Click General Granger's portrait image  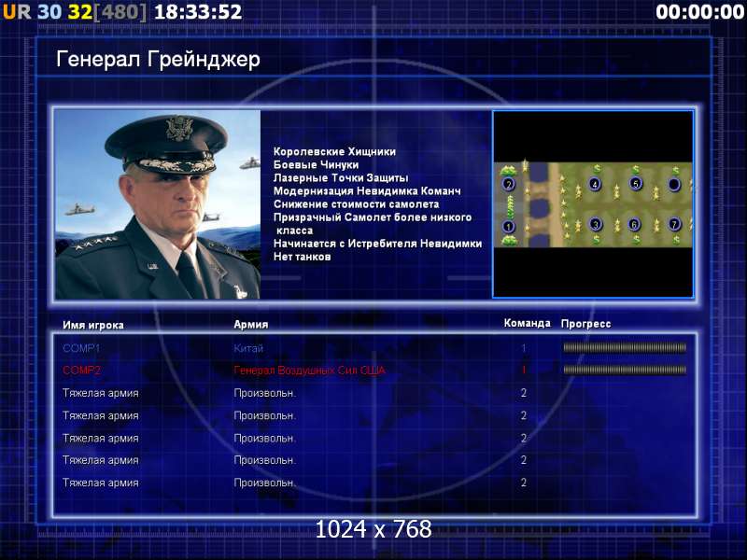(158, 204)
